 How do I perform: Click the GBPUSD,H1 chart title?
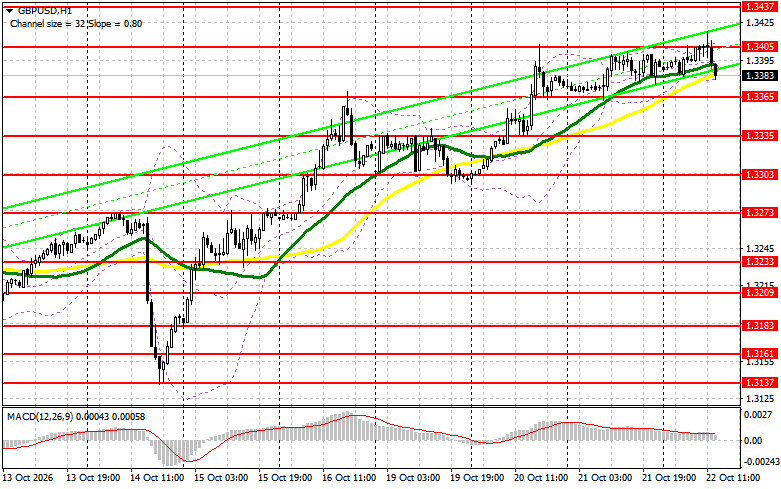[38, 10]
